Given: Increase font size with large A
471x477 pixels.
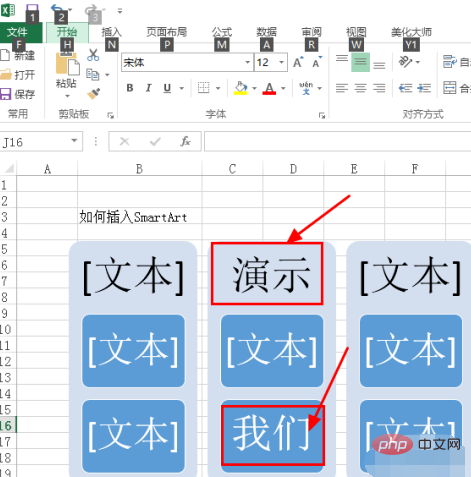Looking at the screenshot, I should coord(298,62).
